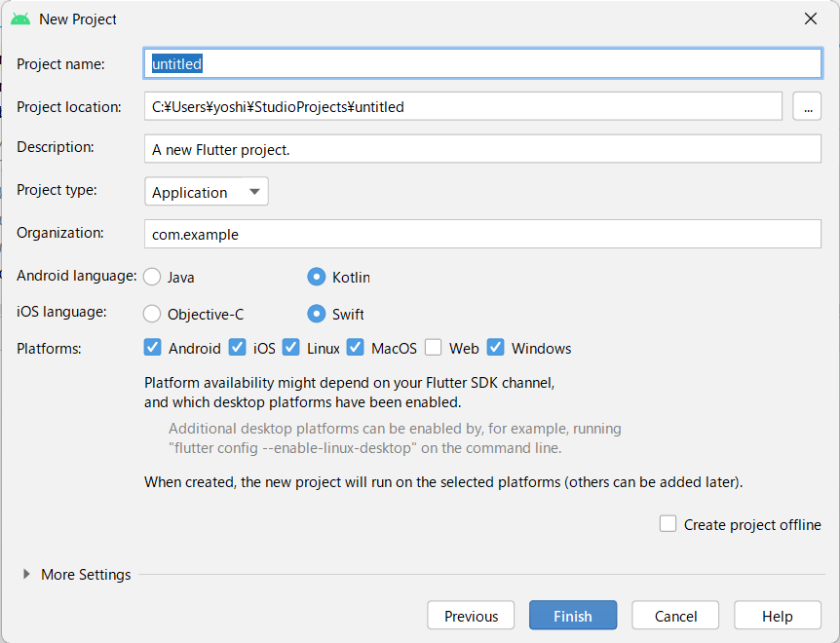Enable Create project offline checkbox
Viewport: 840px width, 643px height.
(x=668, y=523)
